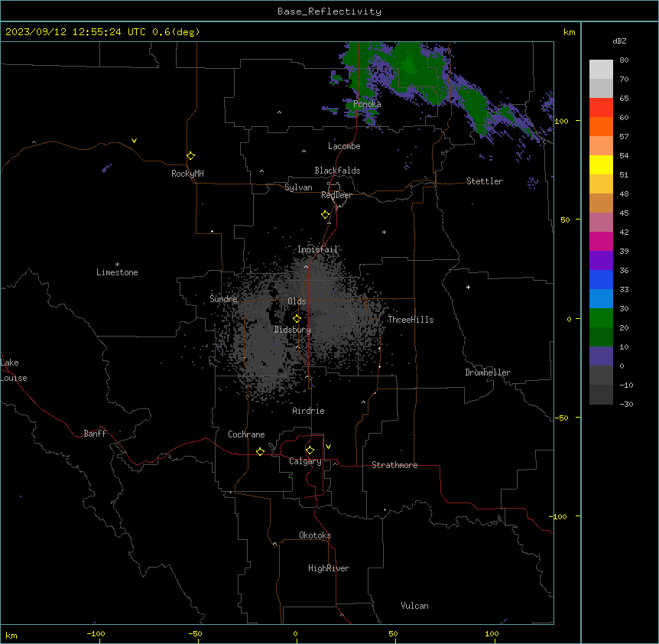Click the white plus marker north of Drumheller
Viewport: 659px width, 644px height.
click(468, 287)
